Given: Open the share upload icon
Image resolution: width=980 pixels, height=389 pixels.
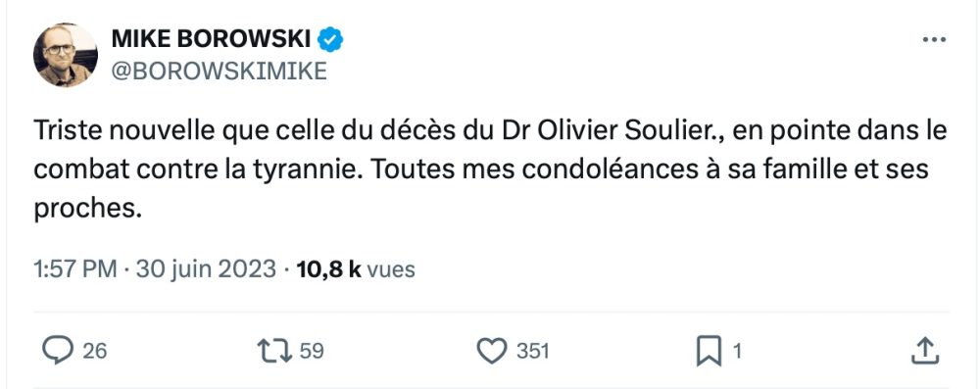Looking at the screenshot, I should [x=926, y=351].
